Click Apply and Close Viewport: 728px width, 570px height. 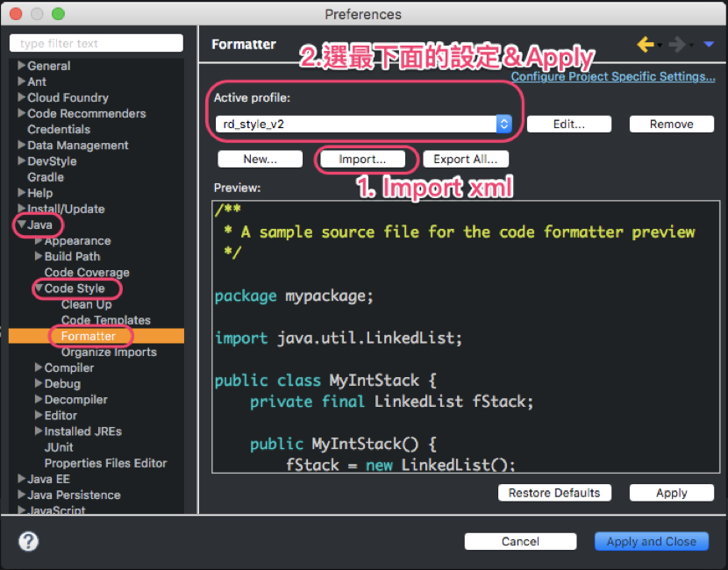click(651, 541)
